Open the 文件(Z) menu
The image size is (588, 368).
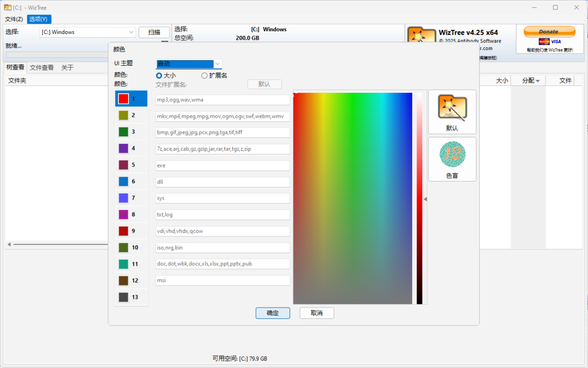tap(14, 19)
